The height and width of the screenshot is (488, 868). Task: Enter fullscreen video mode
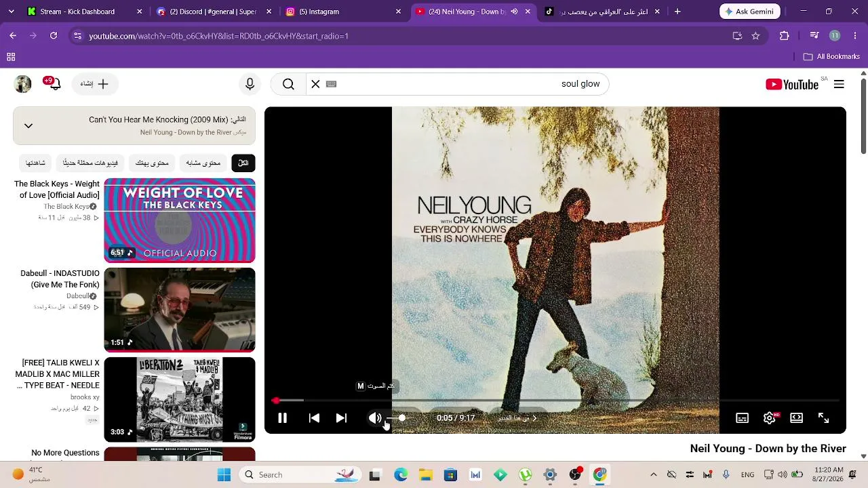pos(823,418)
